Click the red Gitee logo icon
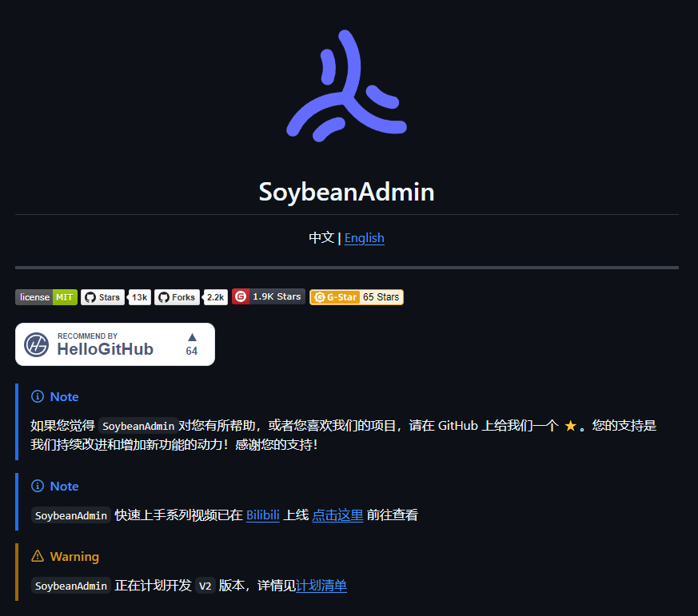698x616 pixels. click(x=241, y=296)
